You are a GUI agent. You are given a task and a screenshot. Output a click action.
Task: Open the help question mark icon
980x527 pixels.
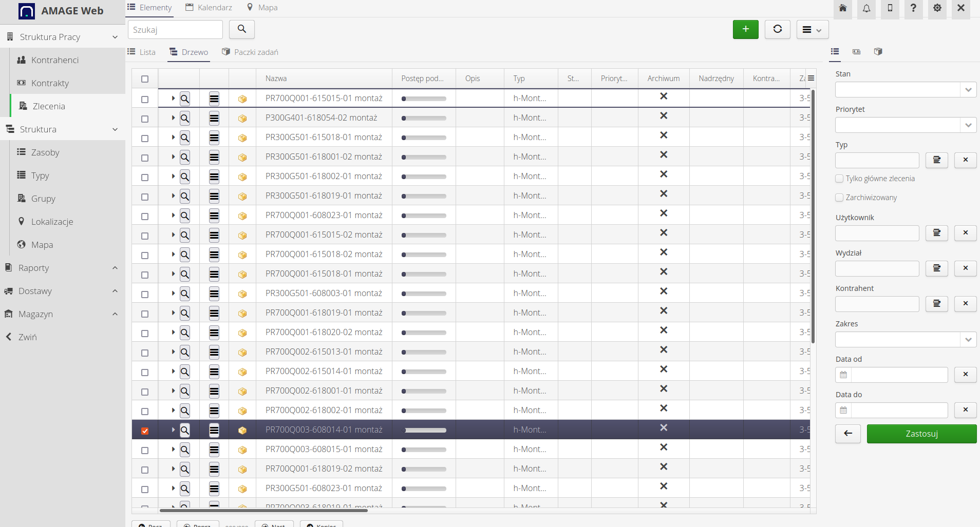[x=913, y=8]
